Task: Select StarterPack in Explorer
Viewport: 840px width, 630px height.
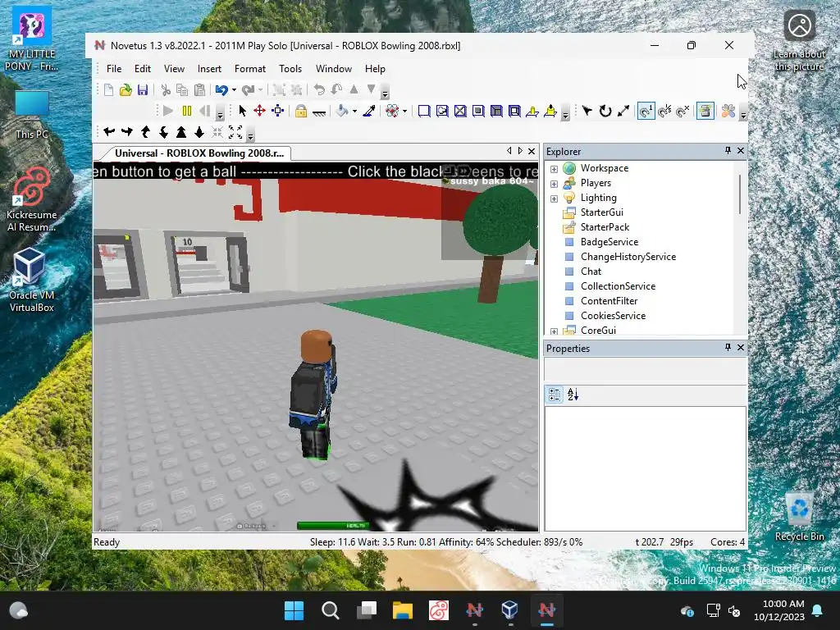Action: tap(605, 227)
